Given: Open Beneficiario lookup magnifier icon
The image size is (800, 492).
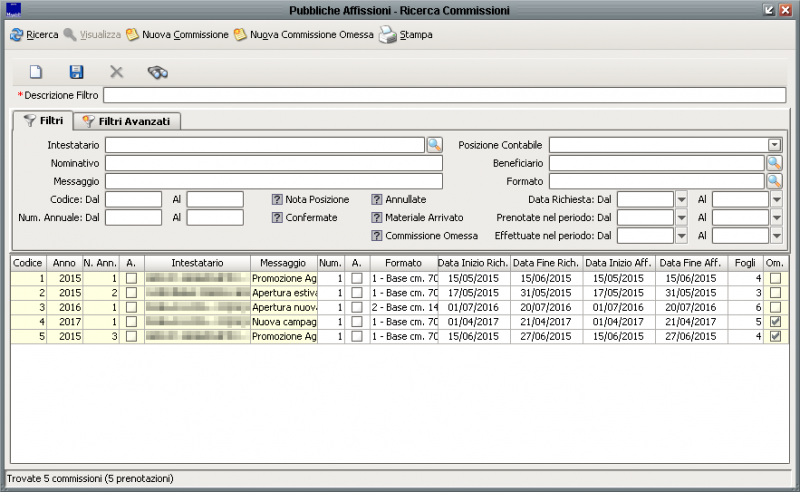Looking at the screenshot, I should click(774, 163).
